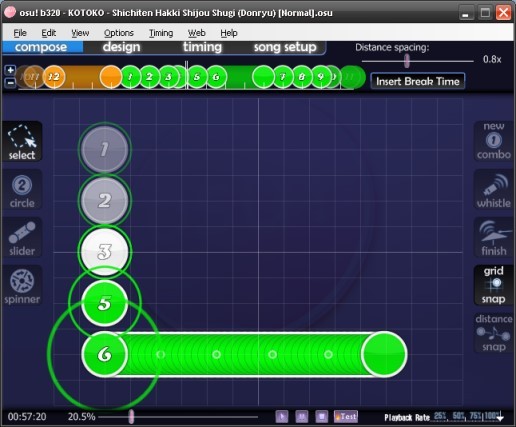
Task: Click green timeline circle 5
Action: tap(197, 77)
